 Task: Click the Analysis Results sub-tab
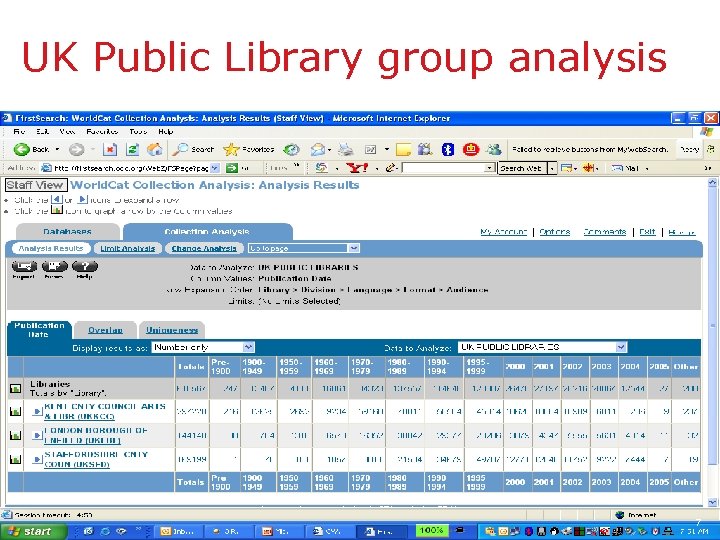[x=51, y=248]
